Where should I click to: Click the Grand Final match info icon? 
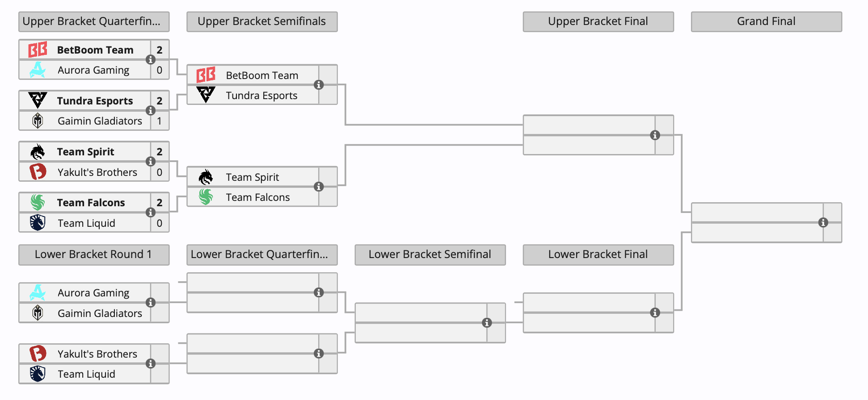click(823, 223)
